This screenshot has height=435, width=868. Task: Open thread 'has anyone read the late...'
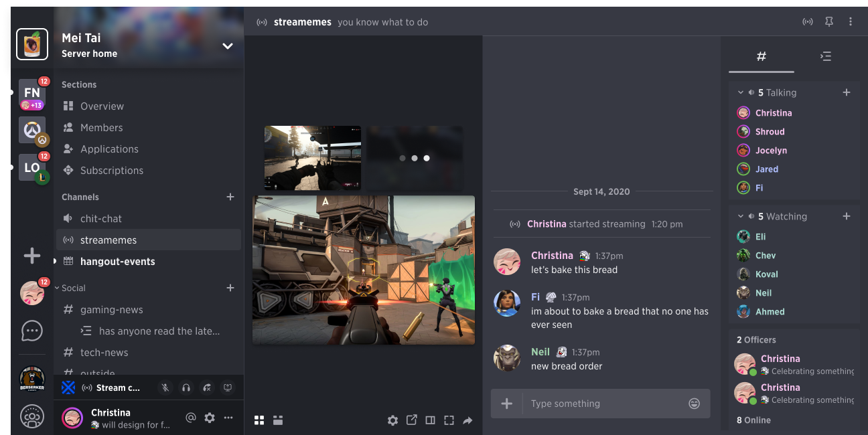point(159,331)
